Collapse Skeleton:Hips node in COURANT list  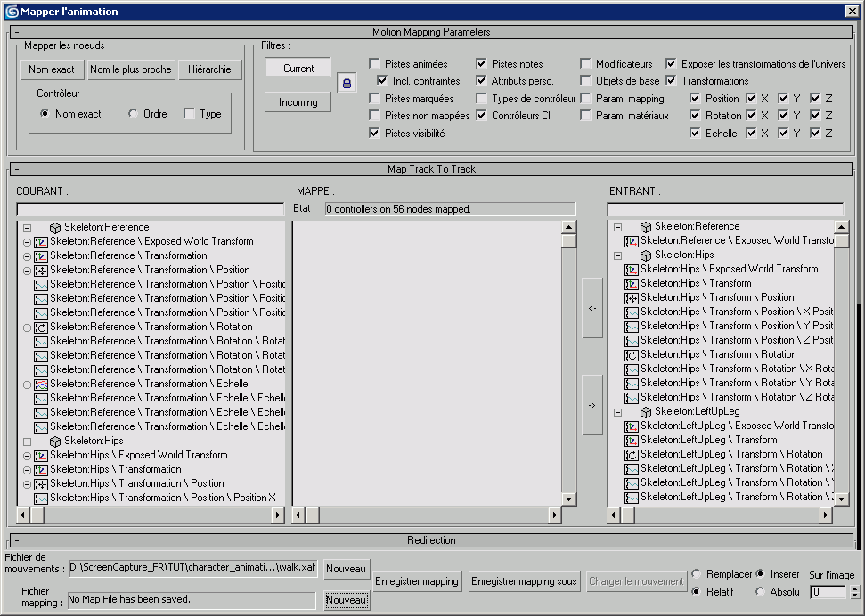pos(27,442)
